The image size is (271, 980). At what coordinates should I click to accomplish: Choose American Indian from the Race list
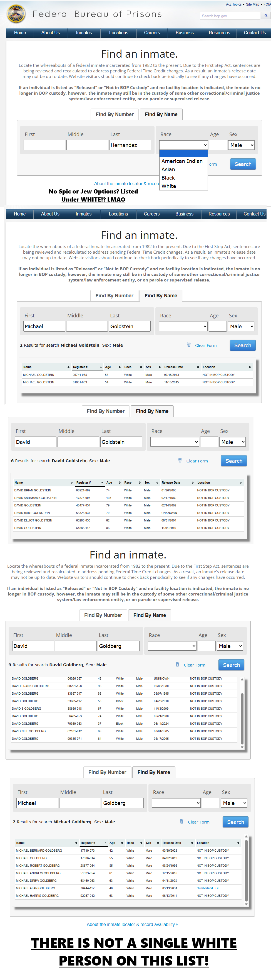tap(183, 161)
